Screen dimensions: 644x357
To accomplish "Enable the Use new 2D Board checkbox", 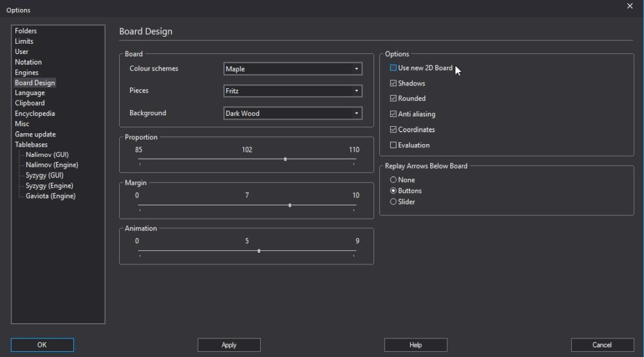I will (393, 68).
